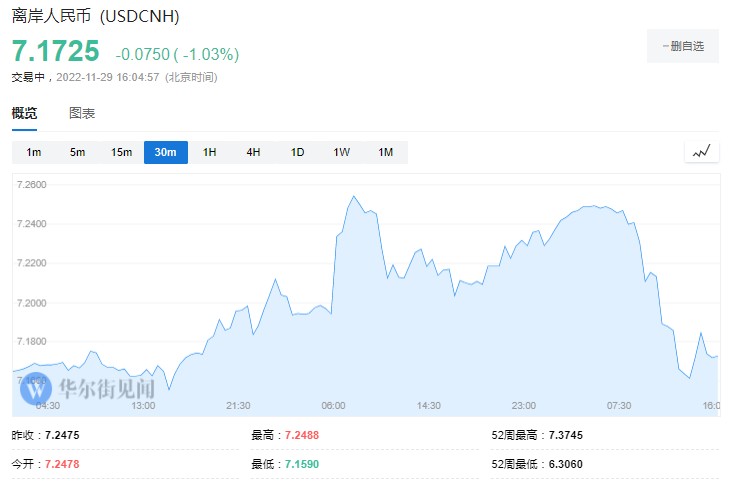Viewport: 737px width, 484px height.
Task: Select the highlighted 30m interval
Action: [165, 152]
